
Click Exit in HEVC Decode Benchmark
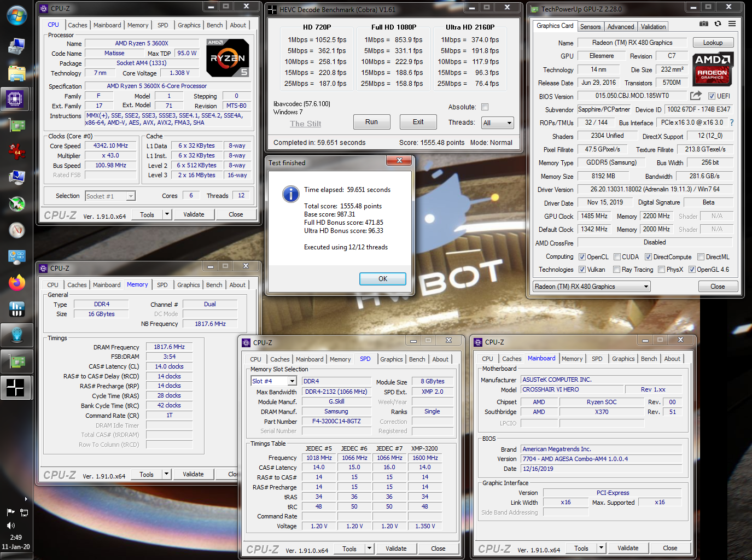pyautogui.click(x=418, y=122)
